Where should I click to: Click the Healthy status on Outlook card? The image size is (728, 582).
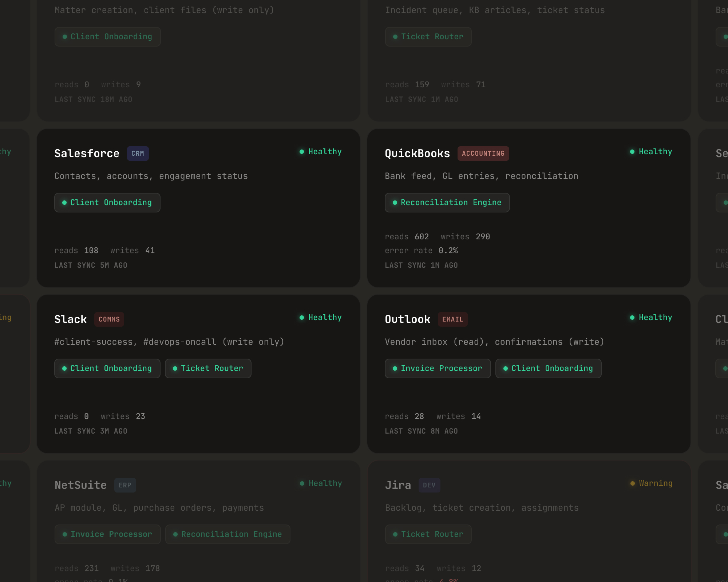click(x=651, y=318)
